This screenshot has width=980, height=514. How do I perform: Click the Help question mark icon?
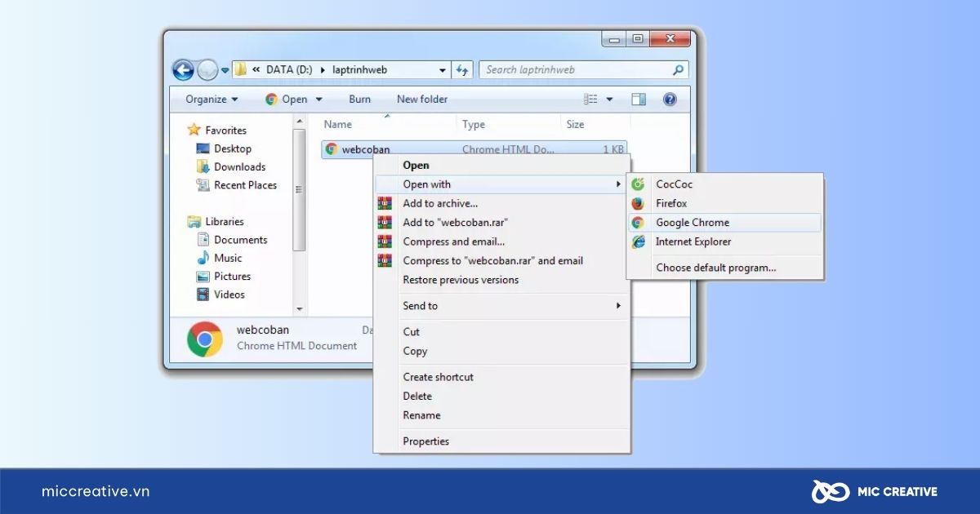click(x=670, y=100)
